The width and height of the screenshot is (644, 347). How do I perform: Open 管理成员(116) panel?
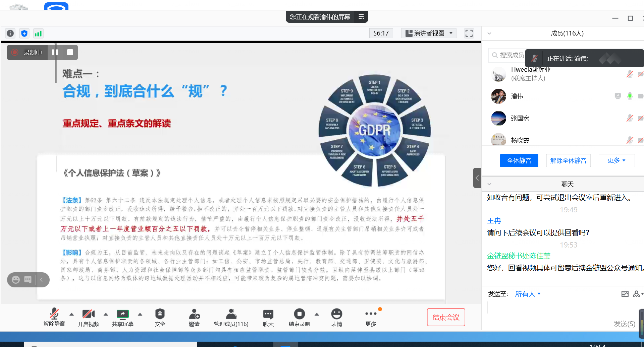coord(231,318)
